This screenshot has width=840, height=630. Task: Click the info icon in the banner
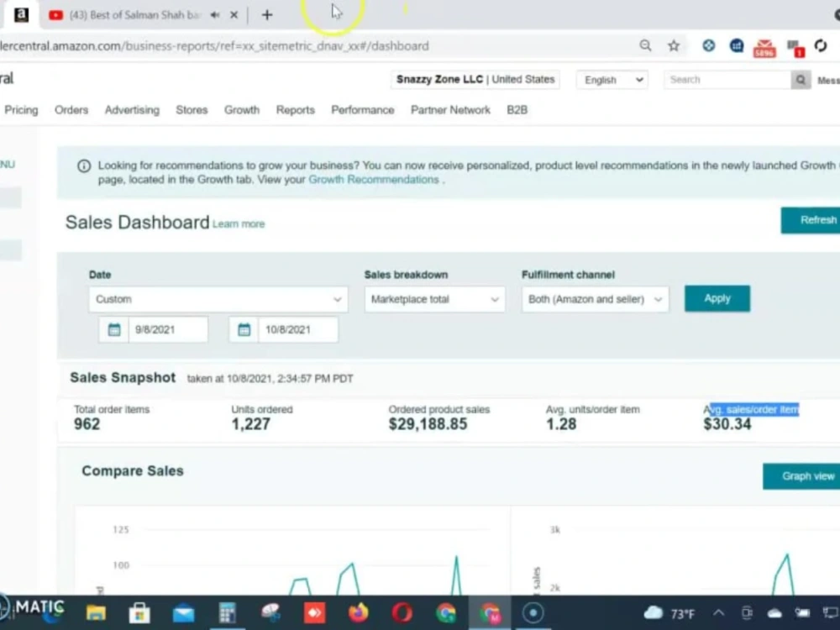click(84, 166)
